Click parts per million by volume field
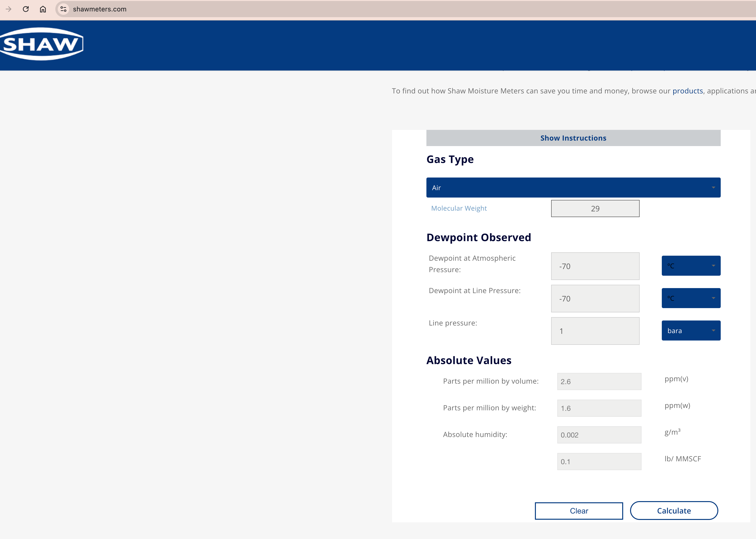Screen dimensions: 756x539 point(599,381)
